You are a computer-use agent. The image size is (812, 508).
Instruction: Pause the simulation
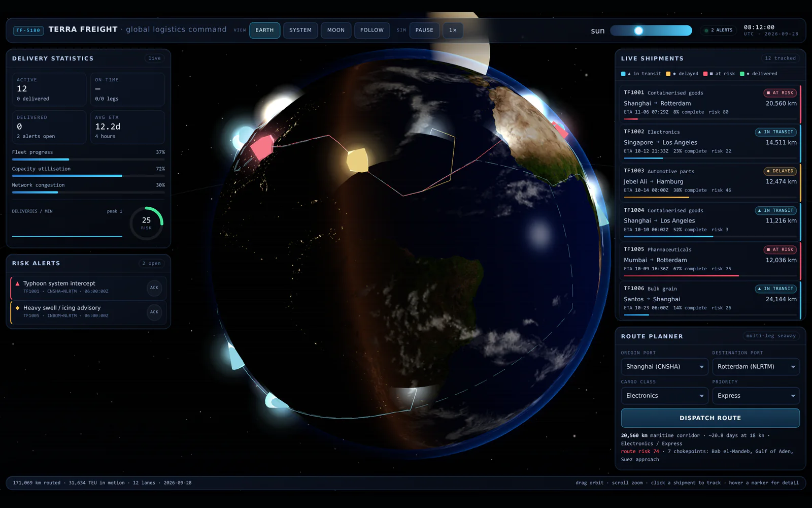point(424,30)
